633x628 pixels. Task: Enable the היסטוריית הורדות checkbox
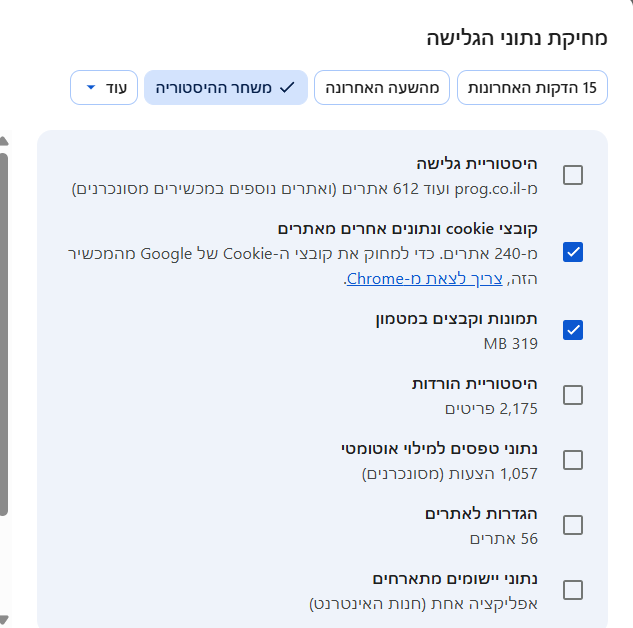tap(573, 395)
